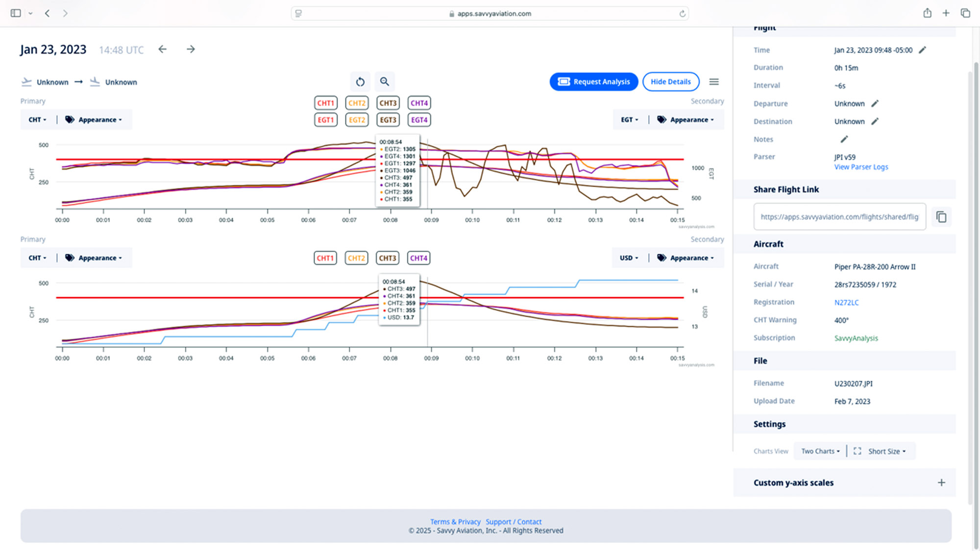This screenshot has width=980, height=551.
Task: Toggle CHT4 series in bottom chart
Action: tap(418, 258)
